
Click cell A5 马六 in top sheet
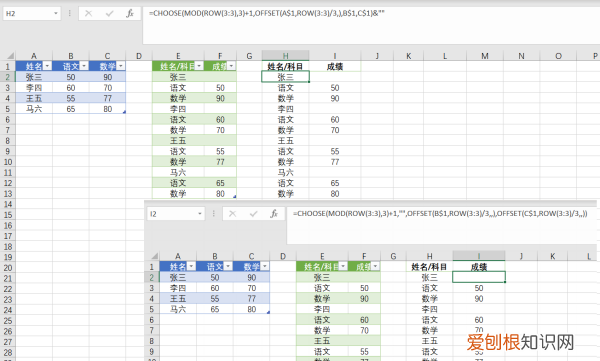click(x=34, y=109)
